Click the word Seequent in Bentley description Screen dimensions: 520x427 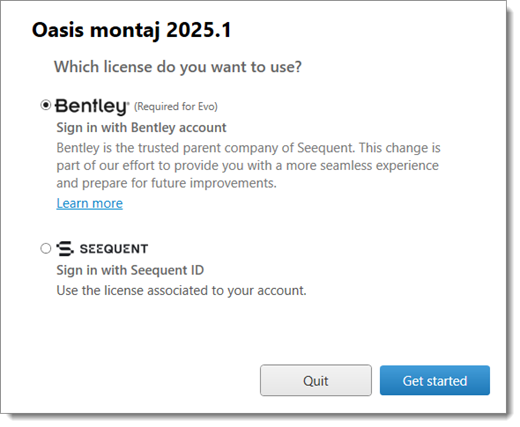[326, 148]
